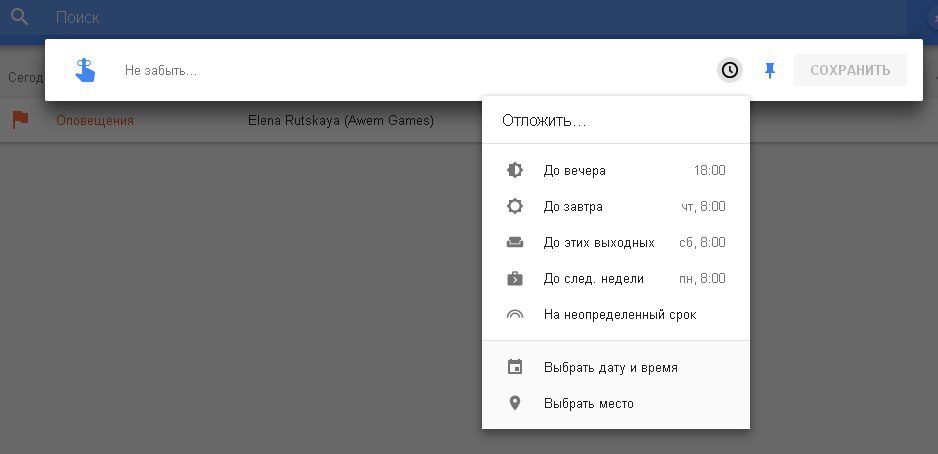The image size is (938, 454).
Task: Click the location pin icon
Action: (515, 403)
